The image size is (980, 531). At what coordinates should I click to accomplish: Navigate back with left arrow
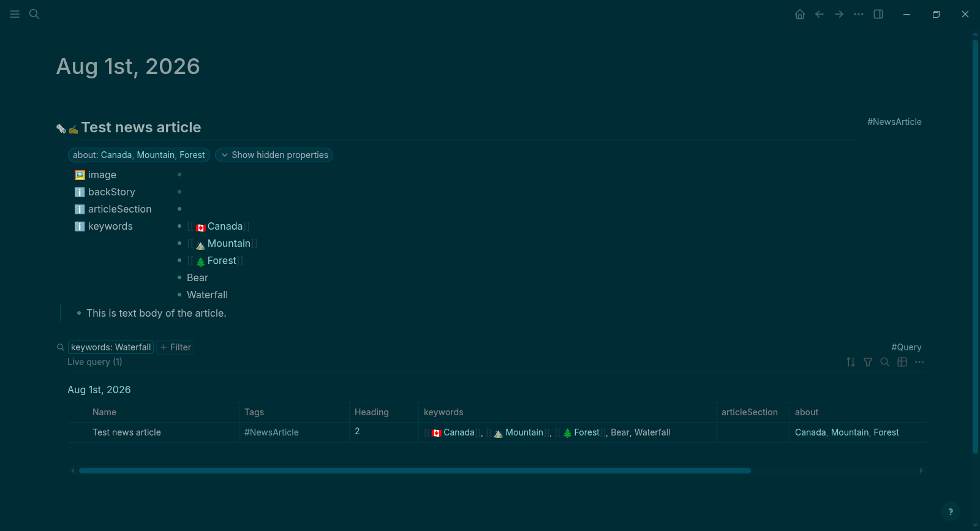(x=820, y=14)
